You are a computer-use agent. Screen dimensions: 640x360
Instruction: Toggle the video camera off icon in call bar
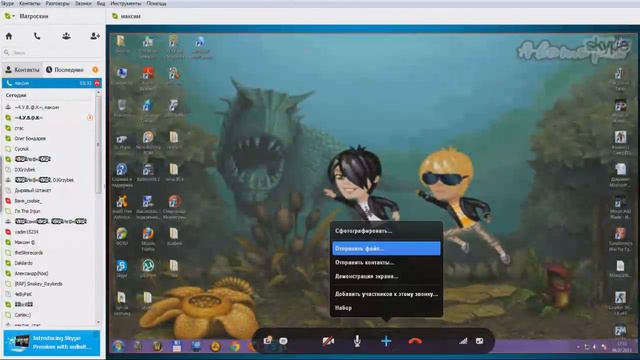(x=328, y=341)
